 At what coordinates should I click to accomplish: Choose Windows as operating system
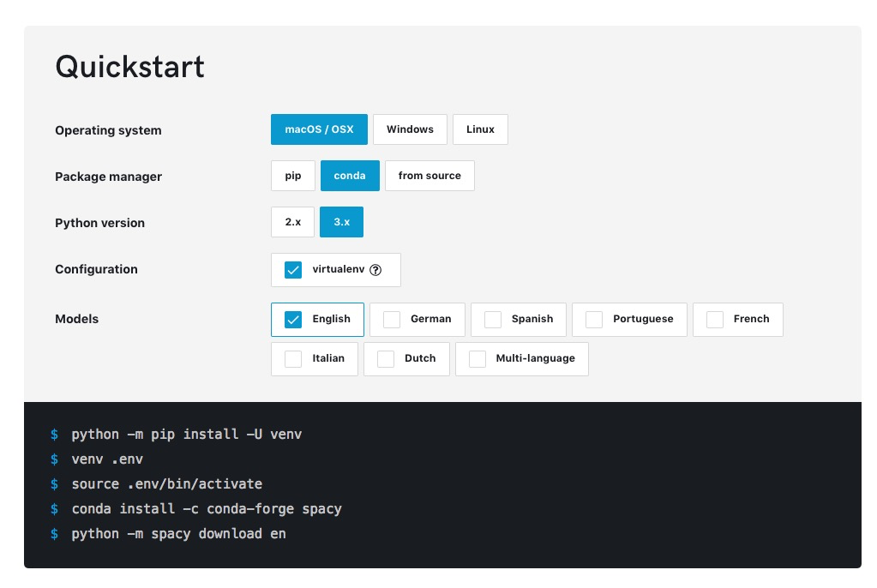[x=410, y=129]
